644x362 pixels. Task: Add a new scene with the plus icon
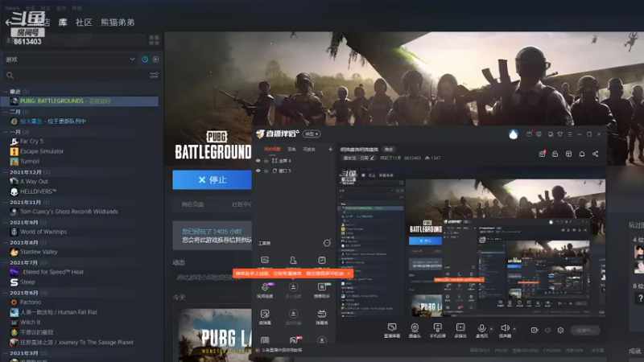coord(330,150)
